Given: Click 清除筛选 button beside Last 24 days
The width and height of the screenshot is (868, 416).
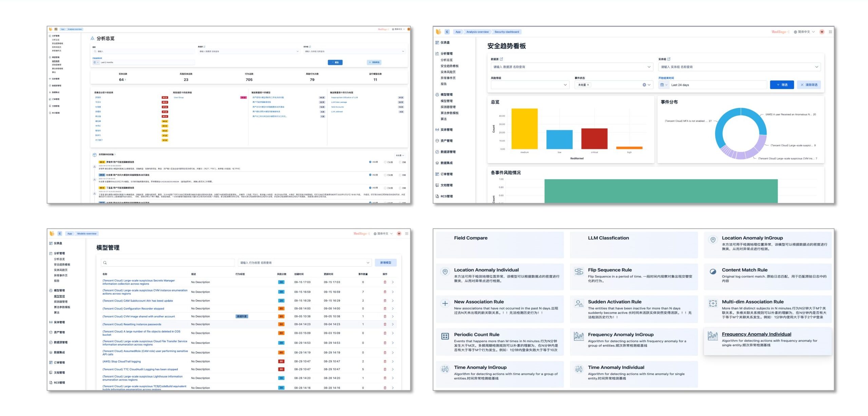Looking at the screenshot, I should tap(809, 85).
